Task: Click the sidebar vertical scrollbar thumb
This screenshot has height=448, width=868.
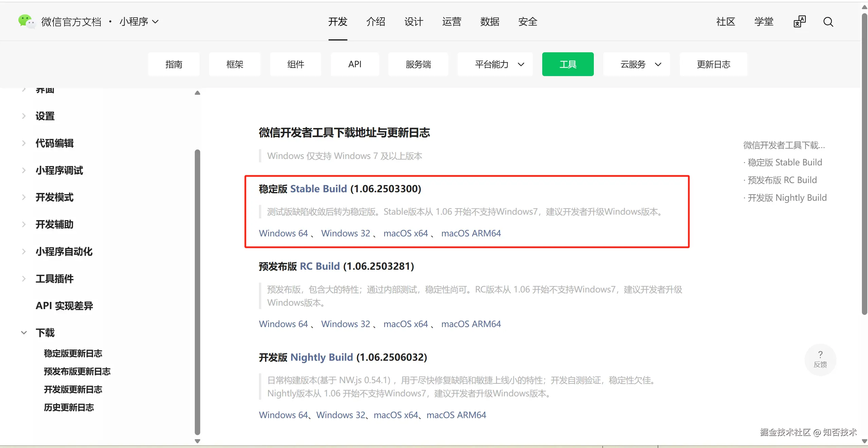Action: 197,292
